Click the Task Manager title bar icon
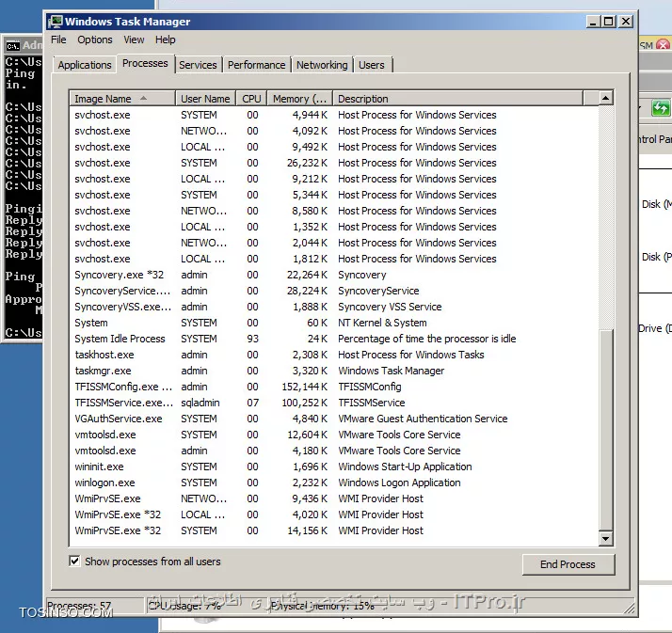 point(56,22)
